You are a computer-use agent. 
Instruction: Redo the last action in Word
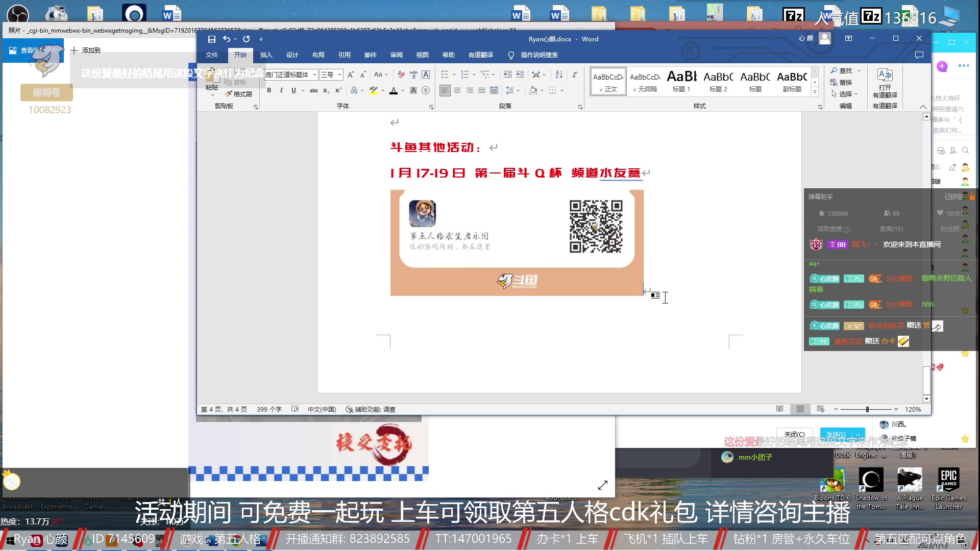tap(247, 39)
